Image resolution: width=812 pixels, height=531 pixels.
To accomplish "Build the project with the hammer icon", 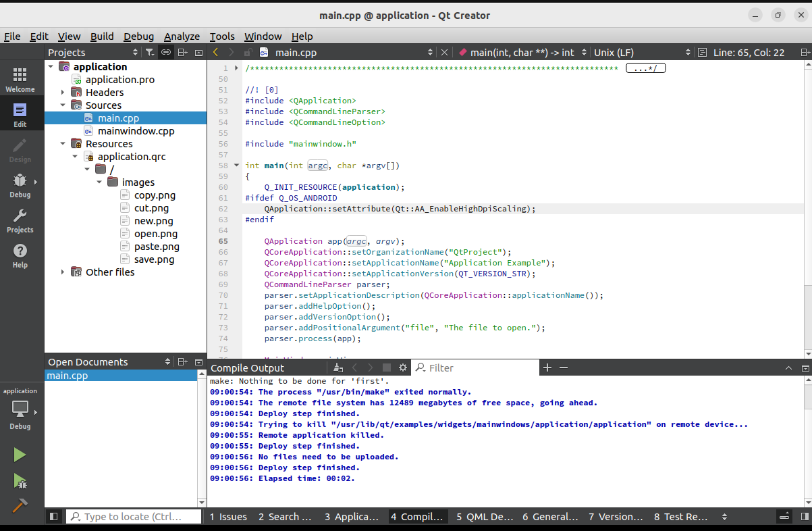I will (x=20, y=505).
